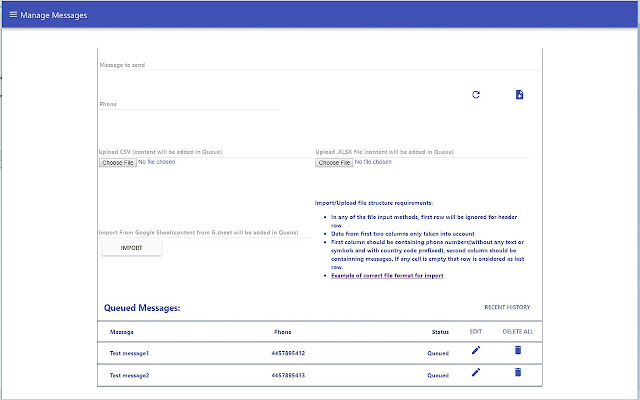640x400 pixels.
Task: Open the hamburger navigation menu
Action: pos(13,15)
